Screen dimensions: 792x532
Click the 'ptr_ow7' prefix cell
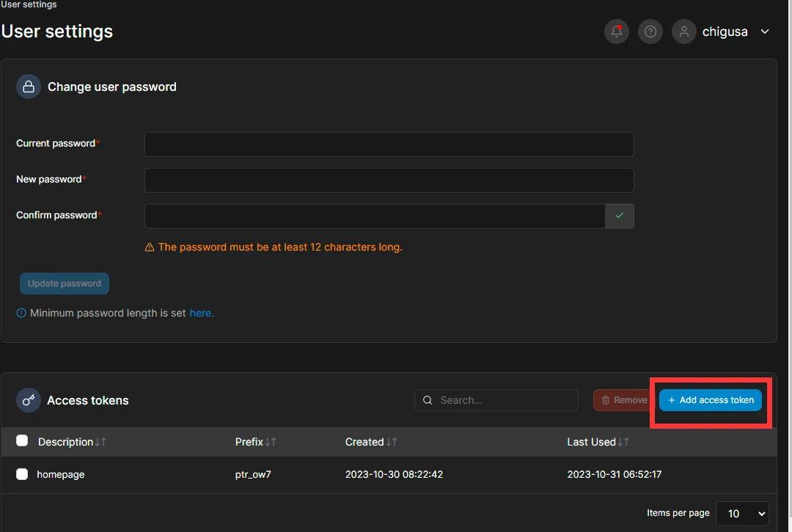(253, 474)
